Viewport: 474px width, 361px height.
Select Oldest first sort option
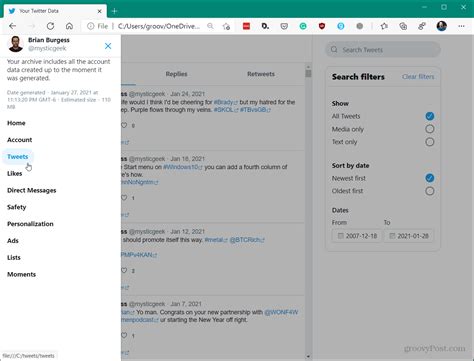(x=430, y=191)
